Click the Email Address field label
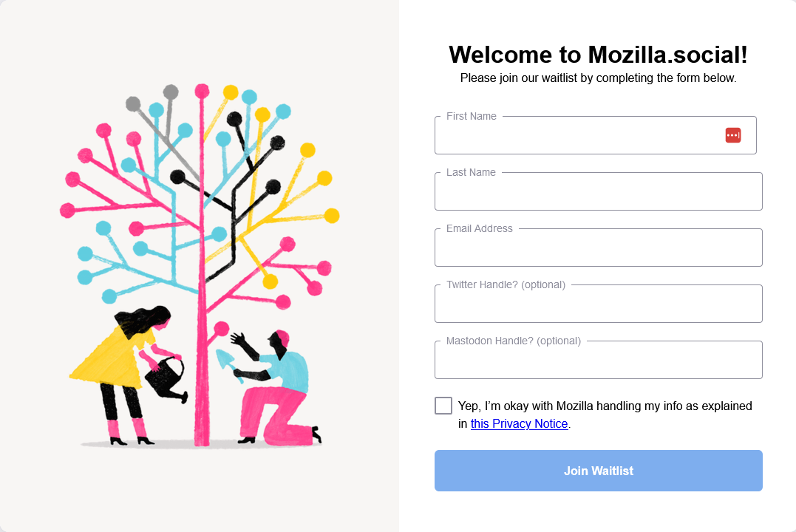Viewport: 796px width, 532px height. coord(479,228)
